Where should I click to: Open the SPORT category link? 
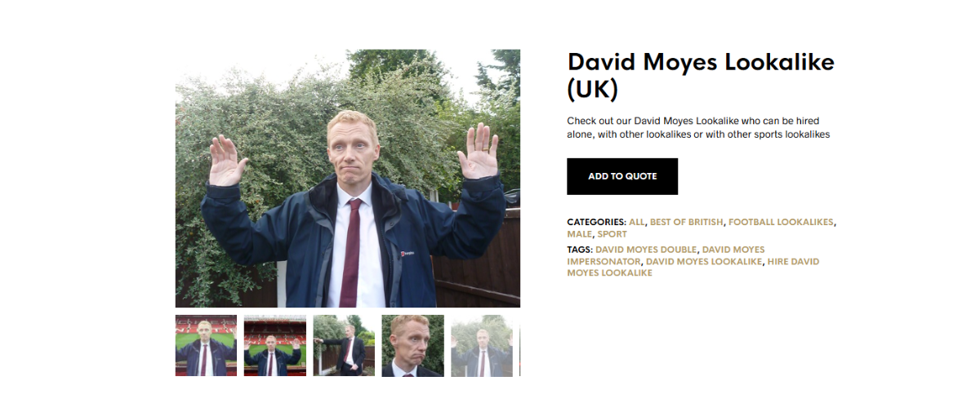click(612, 234)
